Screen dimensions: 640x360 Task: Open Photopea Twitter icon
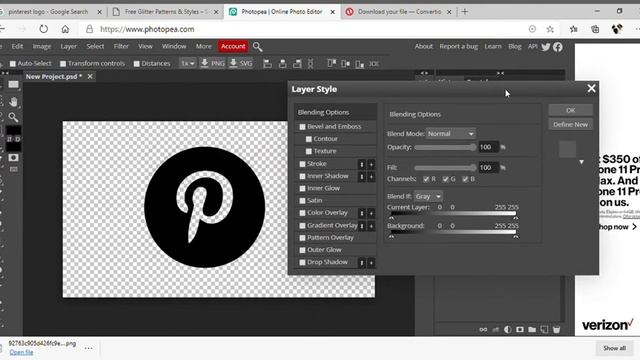pyautogui.click(x=546, y=47)
